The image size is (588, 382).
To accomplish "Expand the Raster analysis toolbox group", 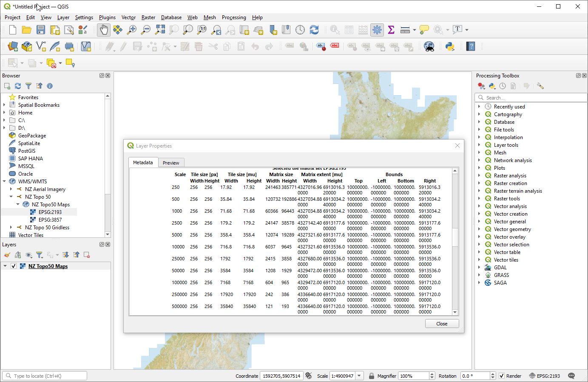I will click(x=479, y=176).
